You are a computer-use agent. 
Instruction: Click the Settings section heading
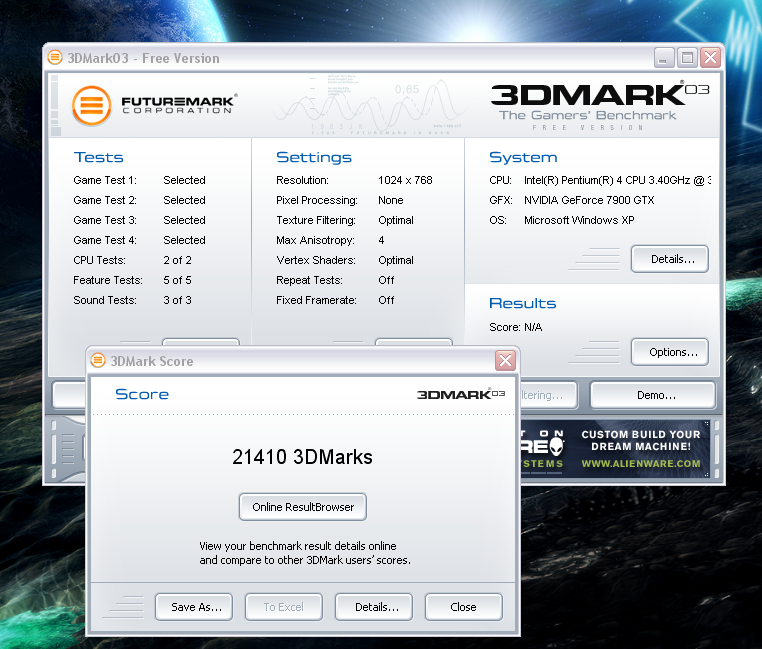click(314, 158)
